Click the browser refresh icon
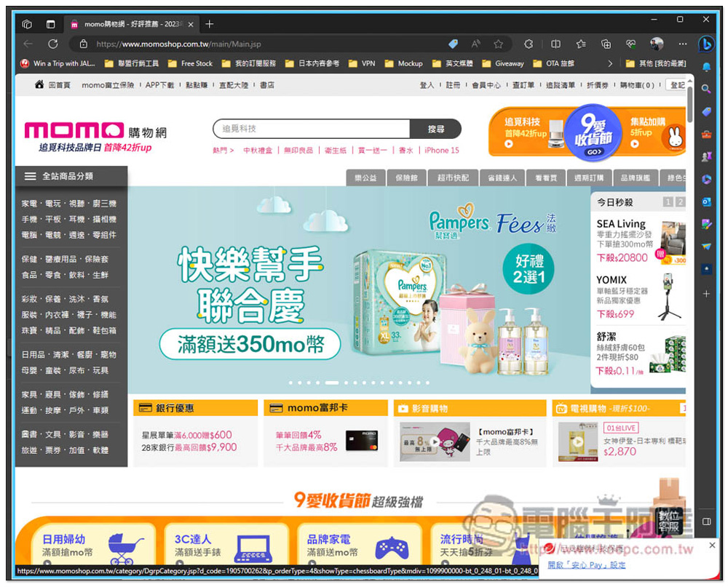Screen dimensions: 728x587 point(53,44)
